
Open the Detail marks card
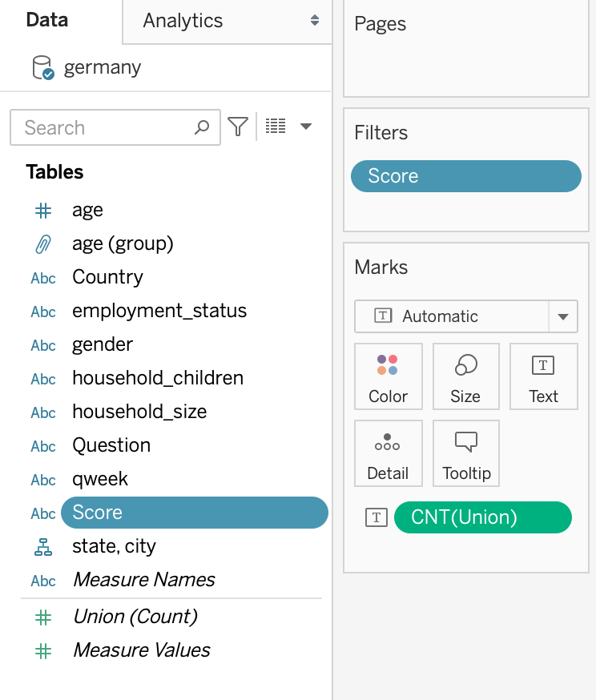coord(388,453)
